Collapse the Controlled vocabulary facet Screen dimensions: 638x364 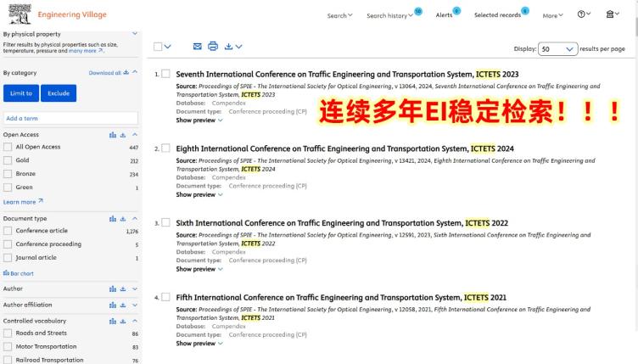click(135, 321)
